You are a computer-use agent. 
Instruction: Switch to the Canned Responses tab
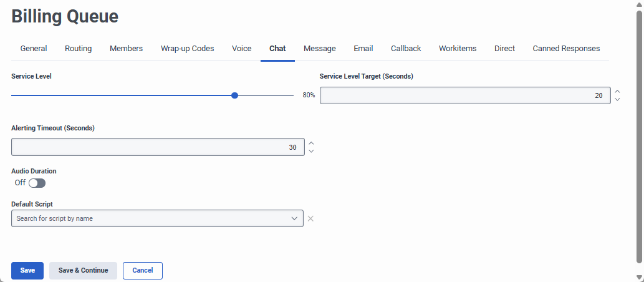(566, 49)
